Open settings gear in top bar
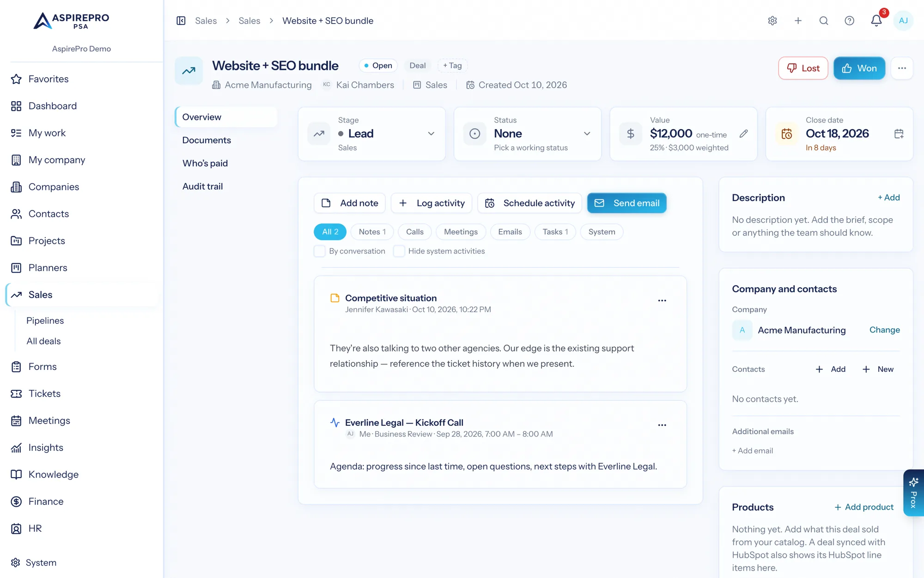This screenshot has width=924, height=578. coord(772,21)
